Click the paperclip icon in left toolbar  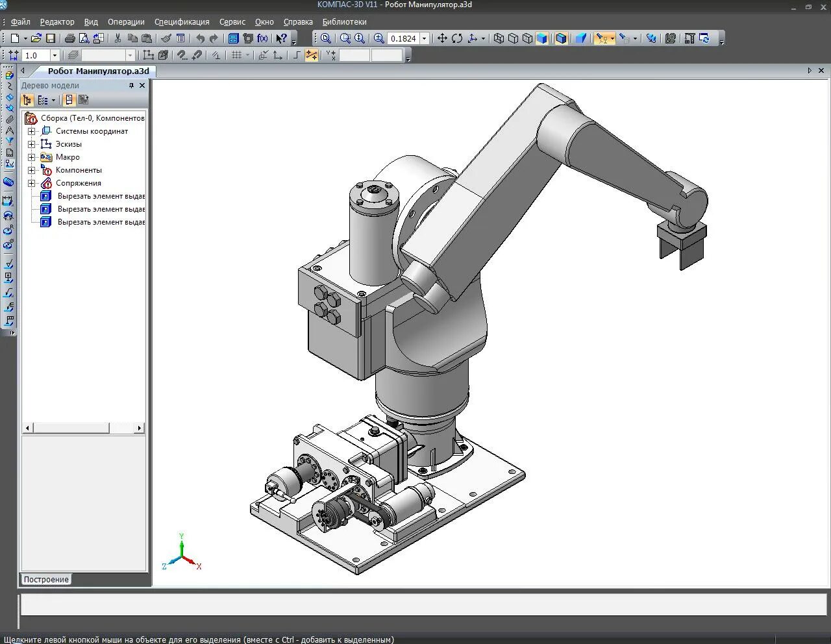9,119
